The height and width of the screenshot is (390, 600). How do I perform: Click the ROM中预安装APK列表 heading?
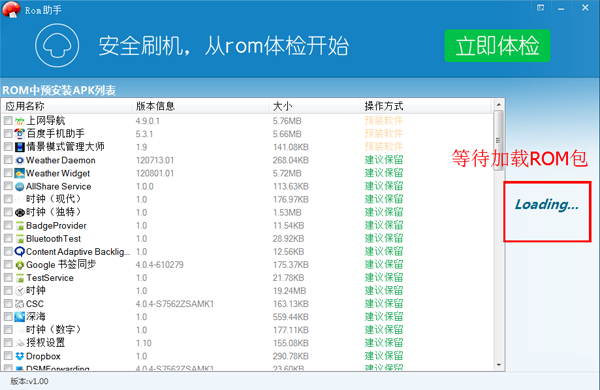click(x=59, y=90)
